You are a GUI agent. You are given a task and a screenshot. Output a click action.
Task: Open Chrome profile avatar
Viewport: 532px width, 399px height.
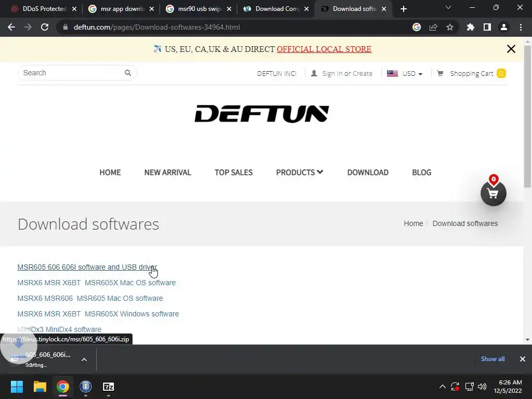[x=504, y=27]
